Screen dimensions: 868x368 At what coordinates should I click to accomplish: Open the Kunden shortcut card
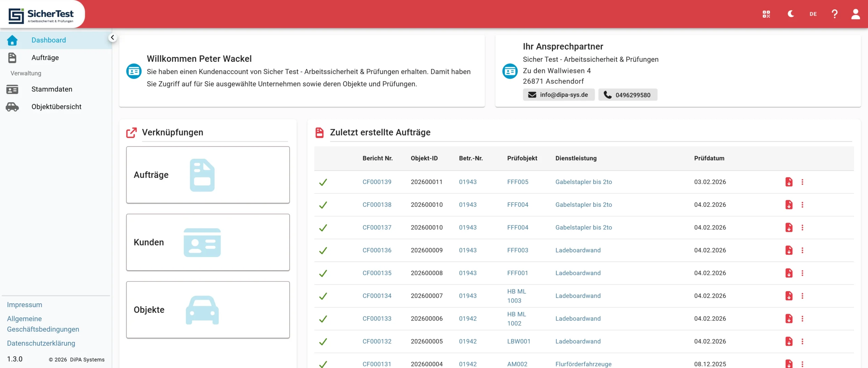(x=208, y=242)
